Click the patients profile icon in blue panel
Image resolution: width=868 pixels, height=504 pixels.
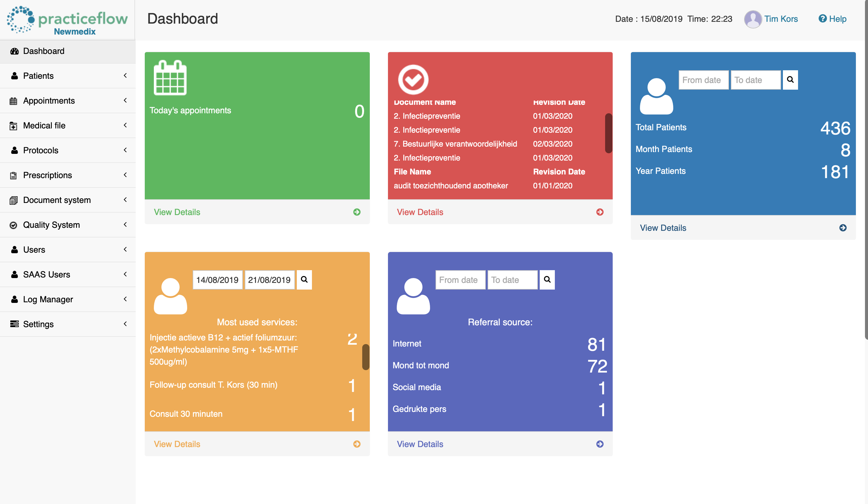click(656, 97)
